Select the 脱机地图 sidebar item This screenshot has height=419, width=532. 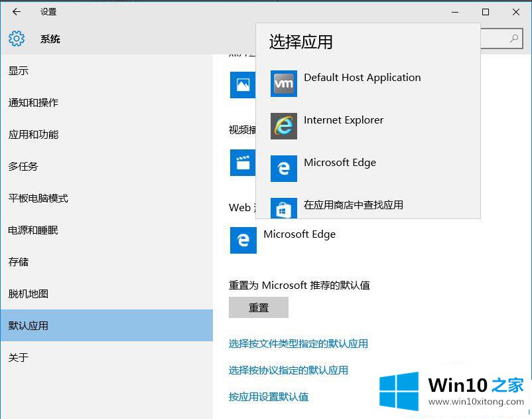click(x=107, y=293)
